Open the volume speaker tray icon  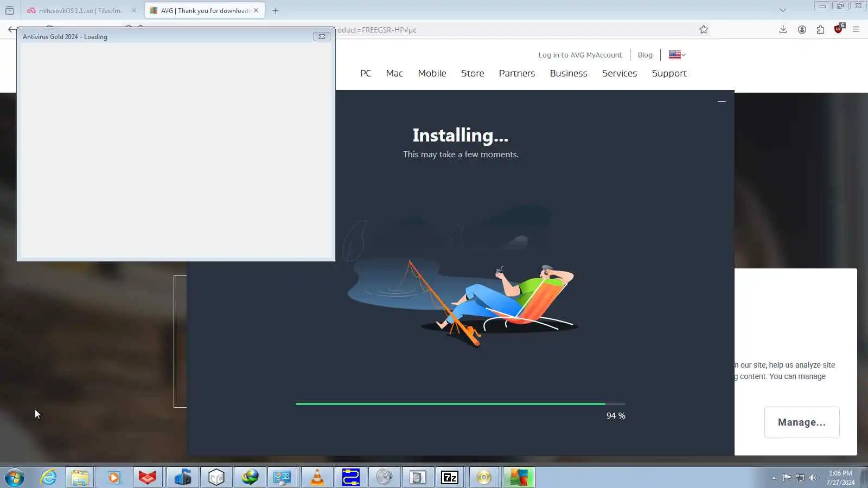(x=813, y=478)
